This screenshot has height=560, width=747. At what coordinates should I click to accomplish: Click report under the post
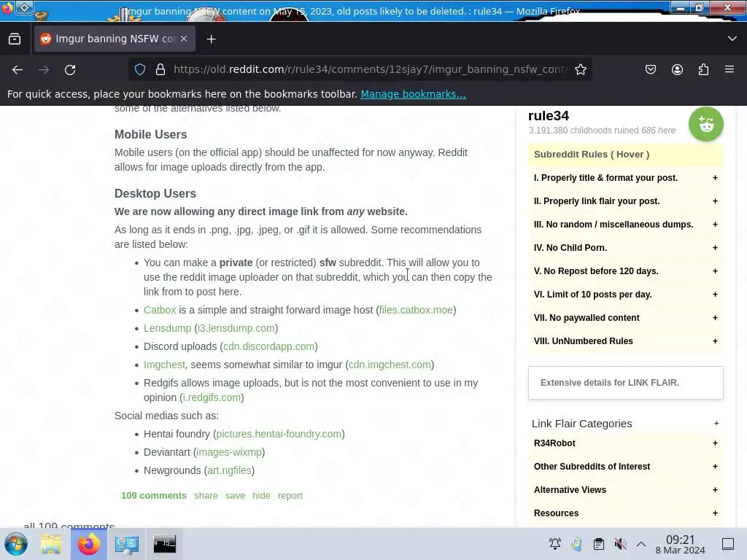tap(290, 496)
